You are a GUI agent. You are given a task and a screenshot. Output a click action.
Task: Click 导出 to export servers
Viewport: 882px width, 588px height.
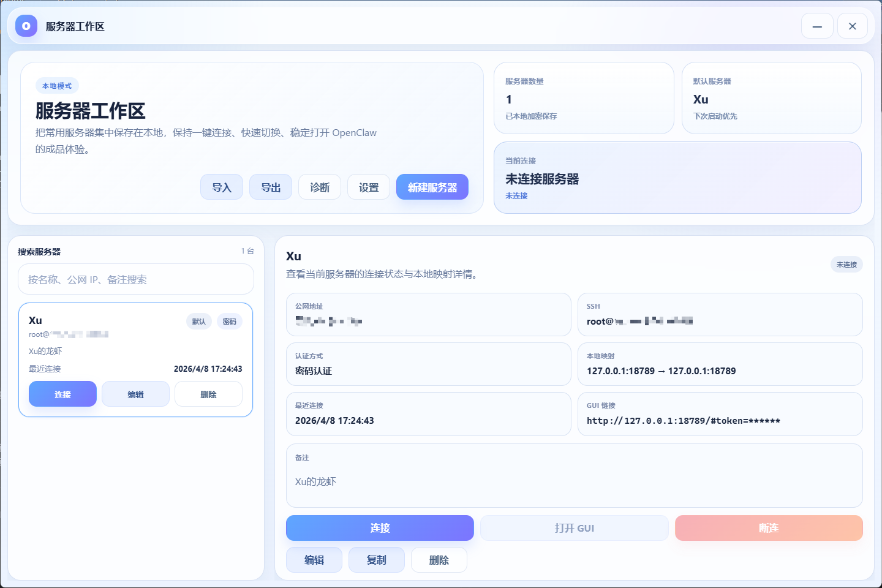[x=271, y=187]
